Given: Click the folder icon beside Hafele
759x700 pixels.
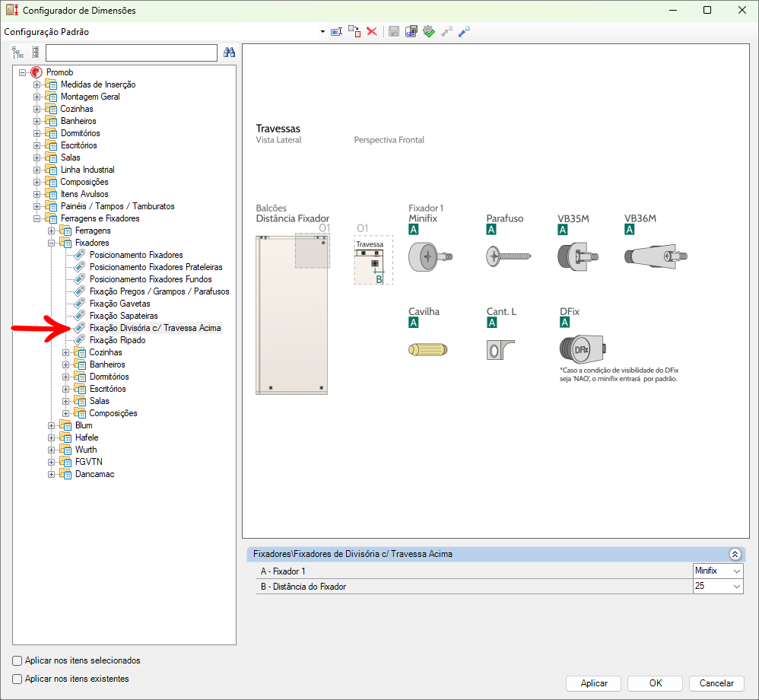Looking at the screenshot, I should coord(65,437).
